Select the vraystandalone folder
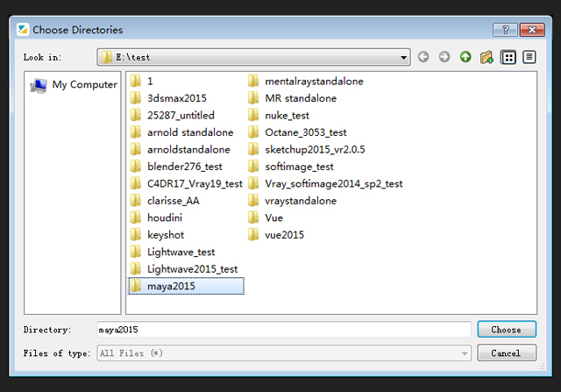The image size is (561, 392). (292, 201)
